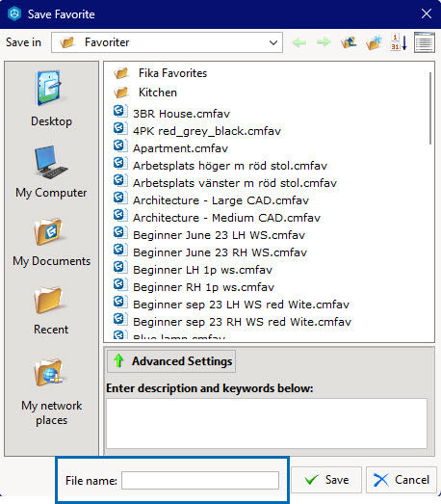Image resolution: width=441 pixels, height=504 pixels.
Task: Select Architecture - Large CAD.cmfav
Action: pyautogui.click(x=211, y=199)
